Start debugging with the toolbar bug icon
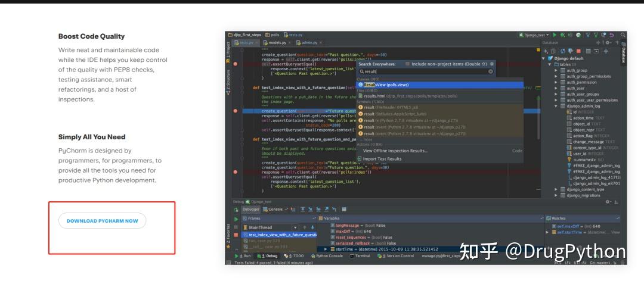The width and height of the screenshot is (644, 281). (x=562, y=35)
